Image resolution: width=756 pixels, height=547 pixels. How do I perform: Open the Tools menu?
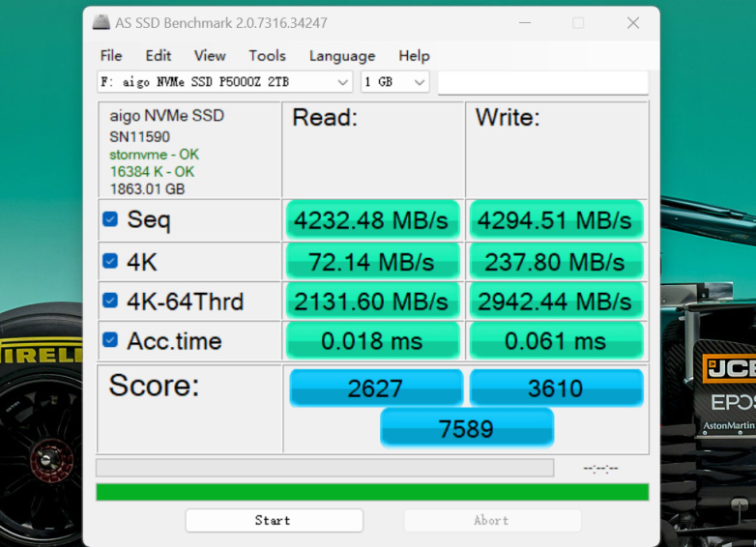(267, 56)
